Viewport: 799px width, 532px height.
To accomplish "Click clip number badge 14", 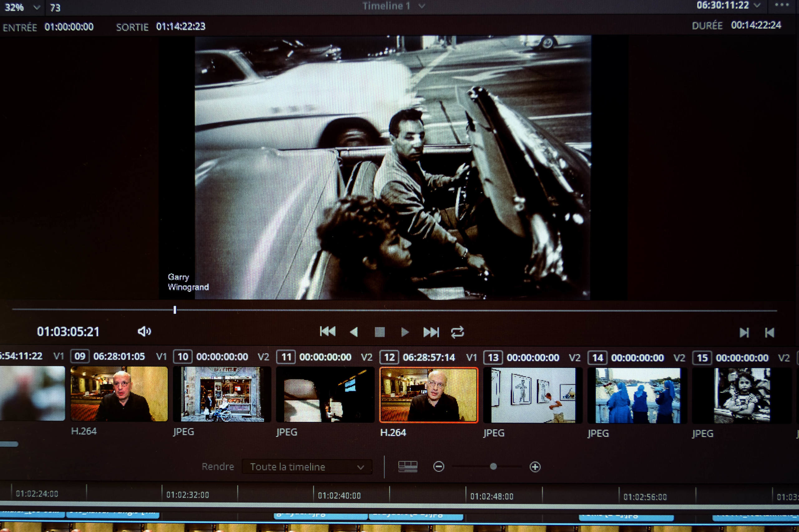I will [598, 358].
